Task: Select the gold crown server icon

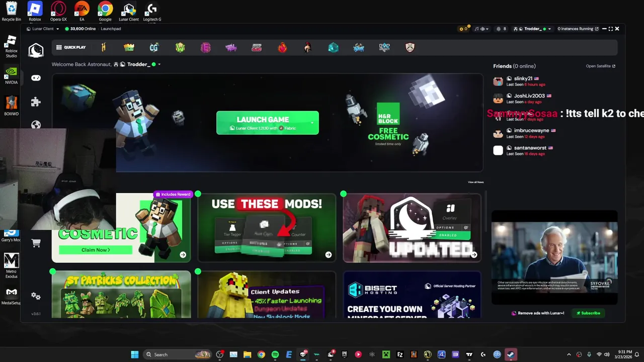Action: click(129, 47)
